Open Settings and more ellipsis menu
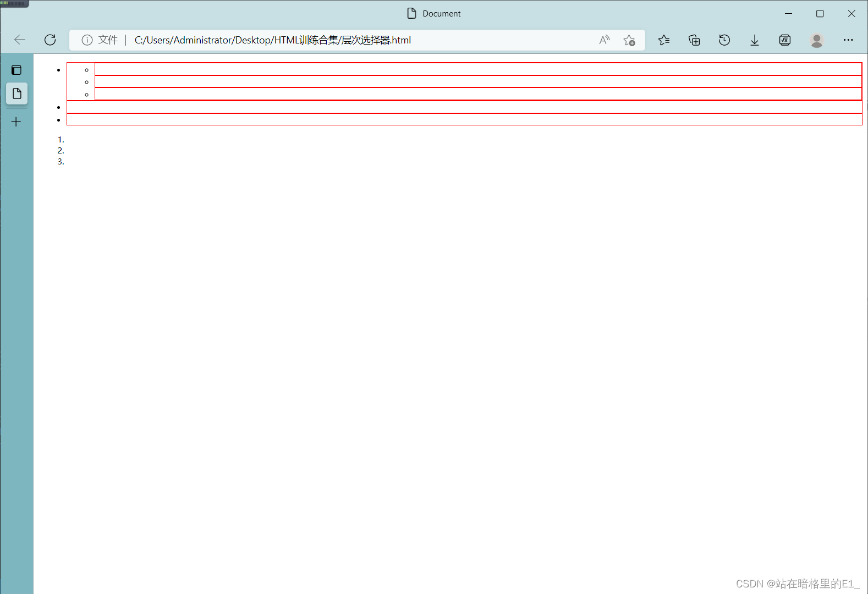This screenshot has width=868, height=594. click(x=848, y=40)
